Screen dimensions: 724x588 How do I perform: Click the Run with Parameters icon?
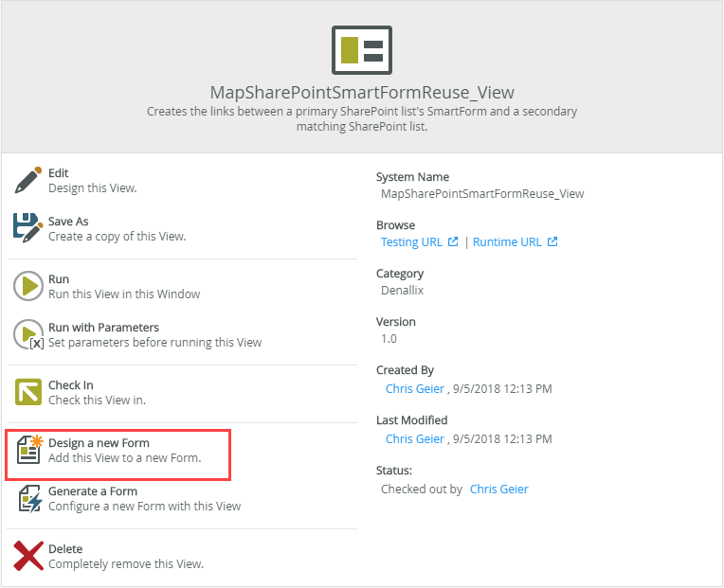coord(28,334)
